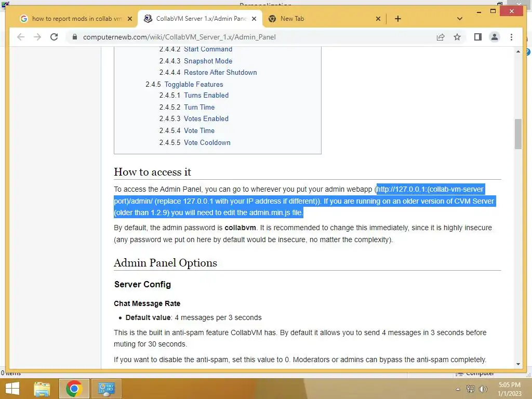Close the CollabVM Server Admin Panel tab
532x399 pixels.
pos(254,19)
